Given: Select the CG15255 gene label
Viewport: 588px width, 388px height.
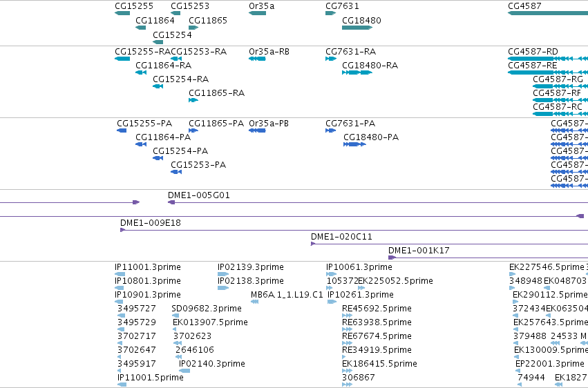Looking at the screenshot, I should [x=134, y=6].
